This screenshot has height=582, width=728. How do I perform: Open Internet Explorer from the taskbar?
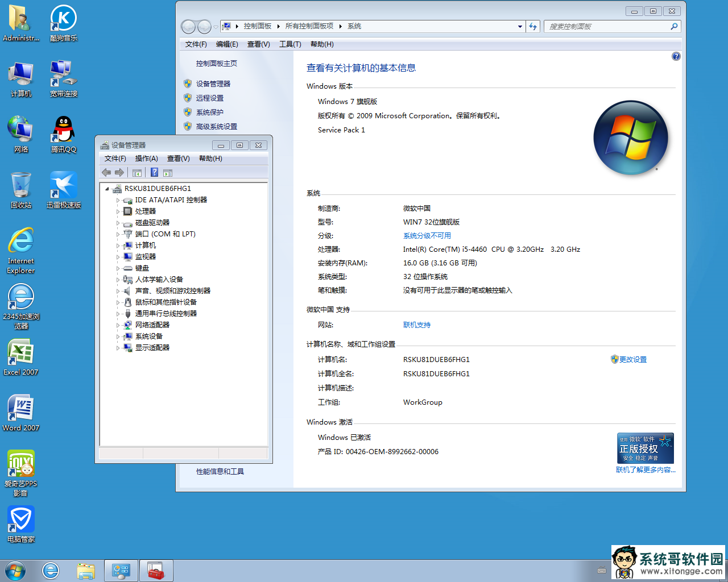pyautogui.click(x=51, y=571)
